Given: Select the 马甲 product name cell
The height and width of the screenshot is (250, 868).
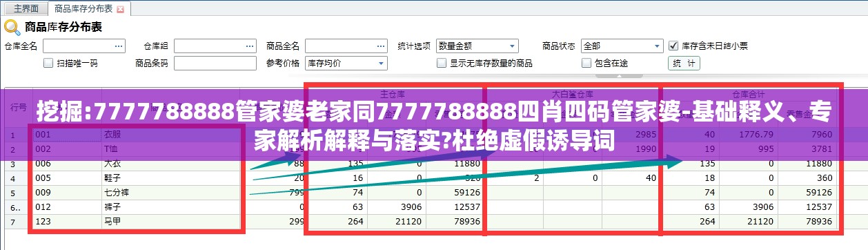Looking at the screenshot, I should tap(170, 221).
